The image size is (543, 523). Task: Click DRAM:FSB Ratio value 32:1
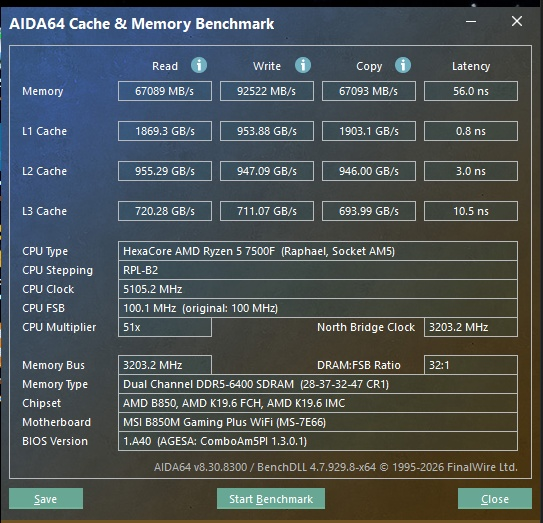click(x=471, y=365)
